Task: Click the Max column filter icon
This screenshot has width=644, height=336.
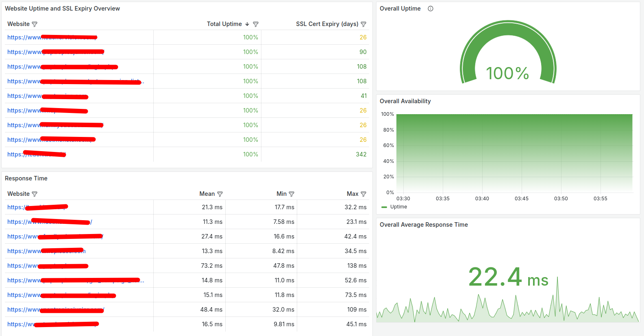Action: (x=363, y=194)
